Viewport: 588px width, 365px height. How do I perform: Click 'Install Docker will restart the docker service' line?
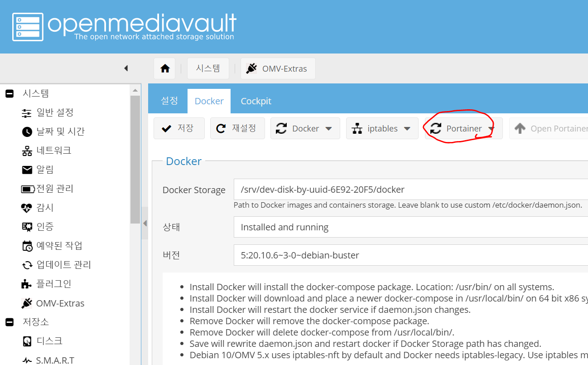pyautogui.click(x=330, y=310)
